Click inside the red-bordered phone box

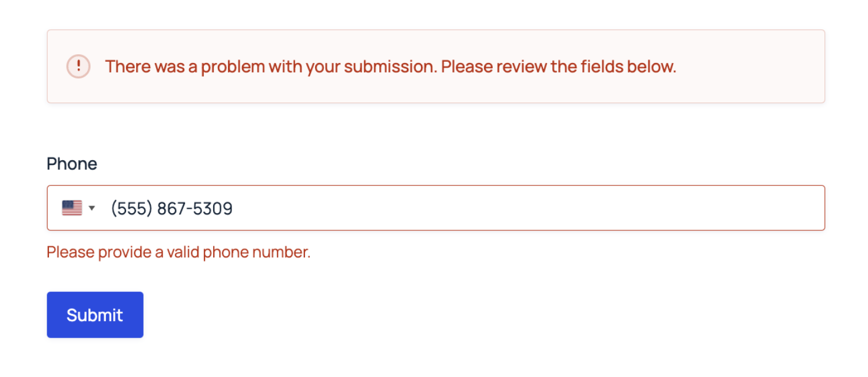[436, 208]
